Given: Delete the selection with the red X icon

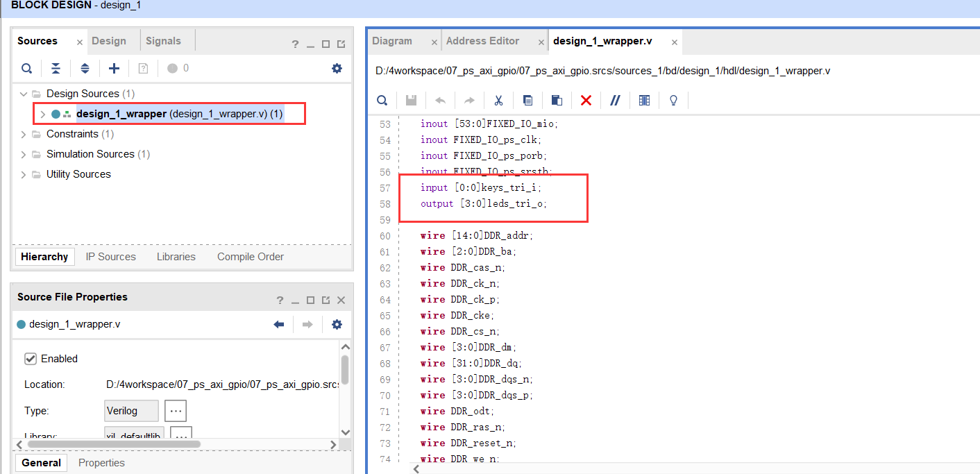Looking at the screenshot, I should 586,100.
